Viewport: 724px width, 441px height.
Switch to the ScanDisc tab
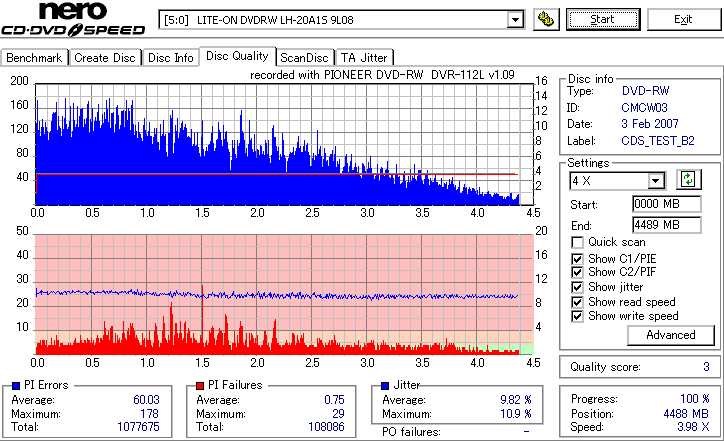coord(304,58)
